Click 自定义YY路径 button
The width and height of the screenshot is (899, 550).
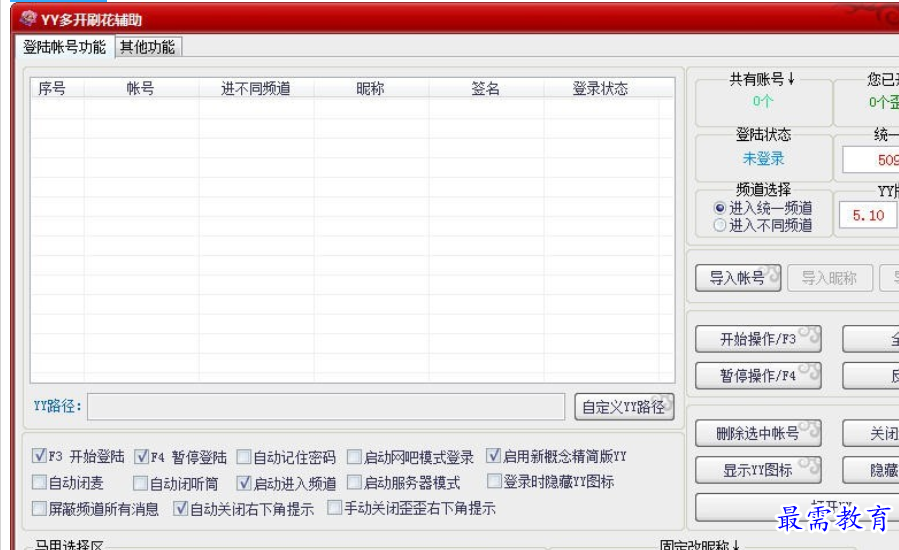pyautogui.click(x=624, y=407)
